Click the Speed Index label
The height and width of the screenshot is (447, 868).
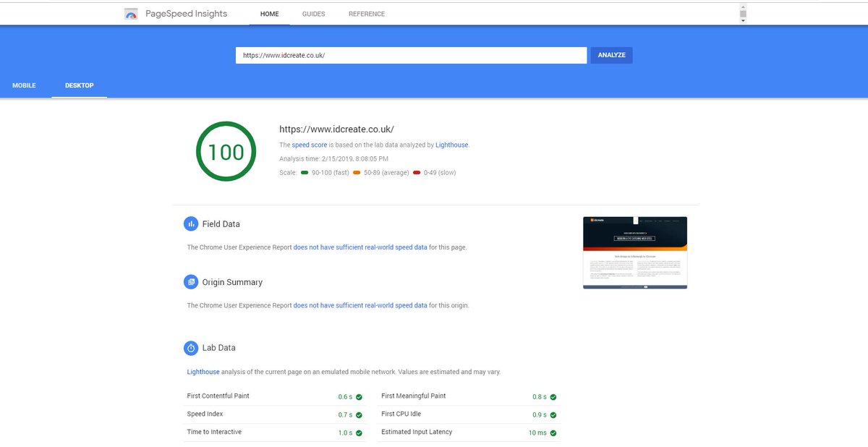(205, 414)
